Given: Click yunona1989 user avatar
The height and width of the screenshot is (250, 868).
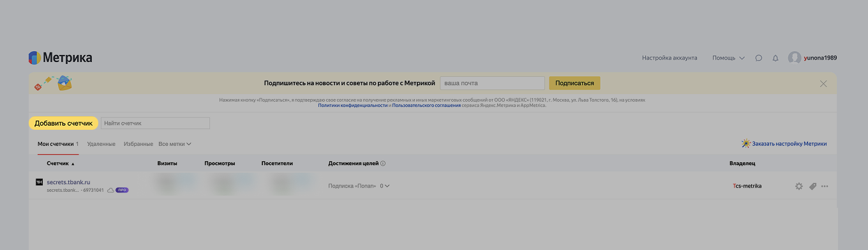Looking at the screenshot, I should [795, 58].
